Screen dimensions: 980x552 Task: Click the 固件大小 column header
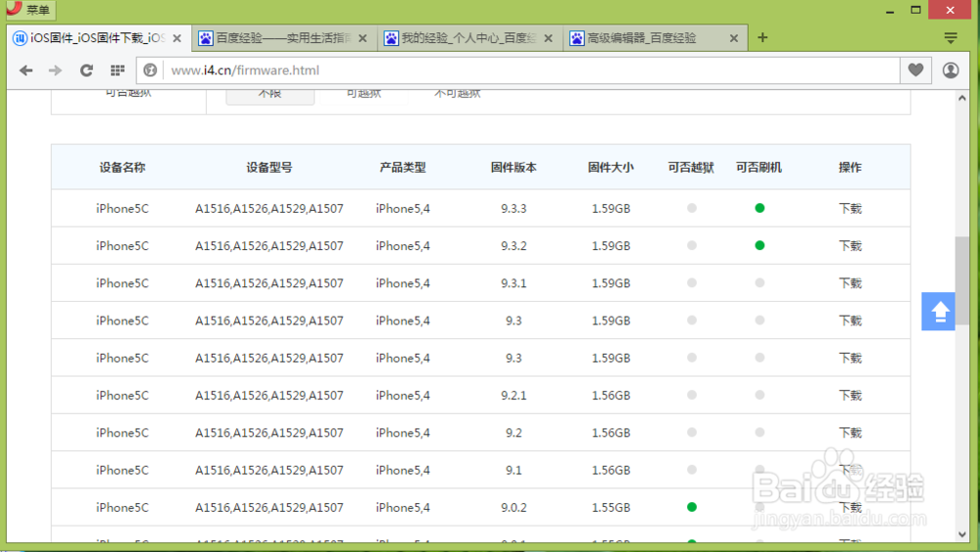[611, 168]
